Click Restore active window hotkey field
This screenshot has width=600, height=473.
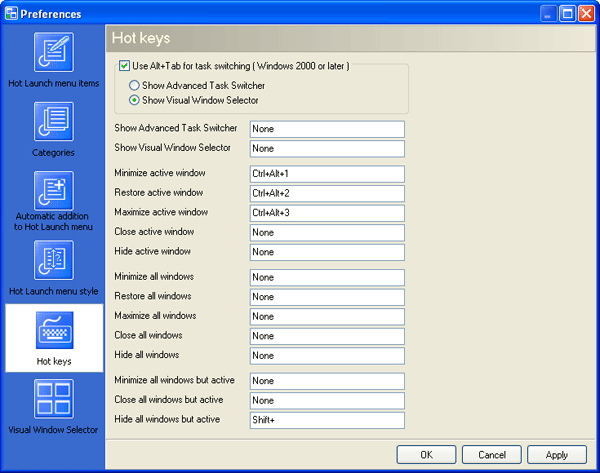tap(327, 193)
